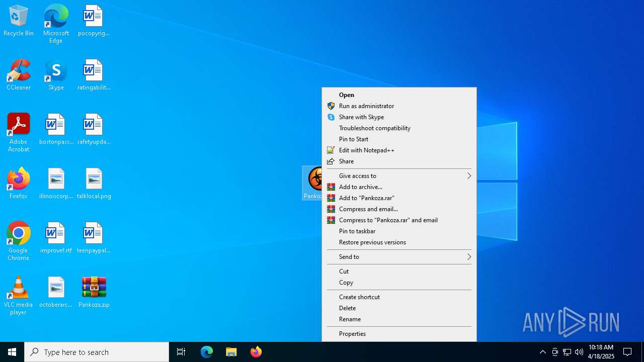The image size is (644, 362).
Task: Click the Type here to search box
Action: [x=97, y=352]
